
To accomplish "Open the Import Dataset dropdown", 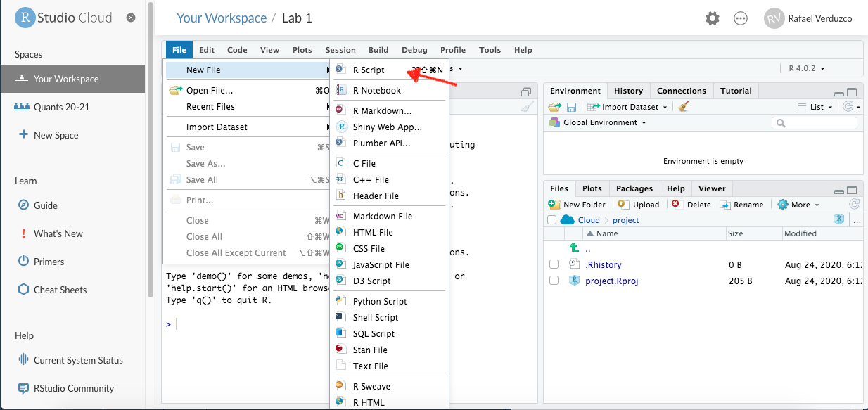I will [628, 107].
